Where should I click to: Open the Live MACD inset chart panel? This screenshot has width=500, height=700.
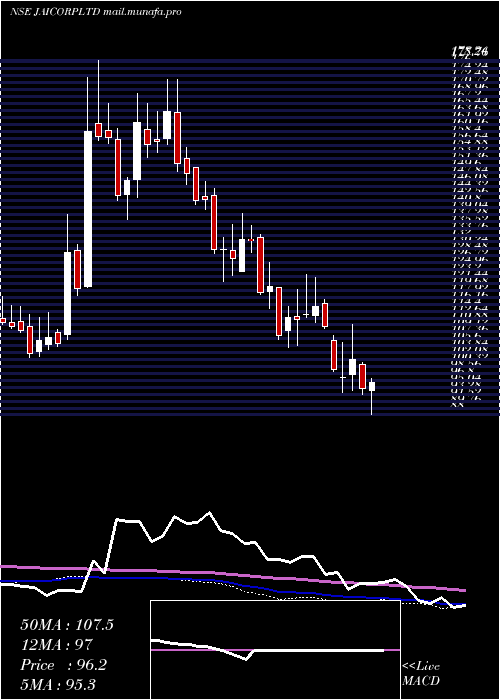point(275,650)
